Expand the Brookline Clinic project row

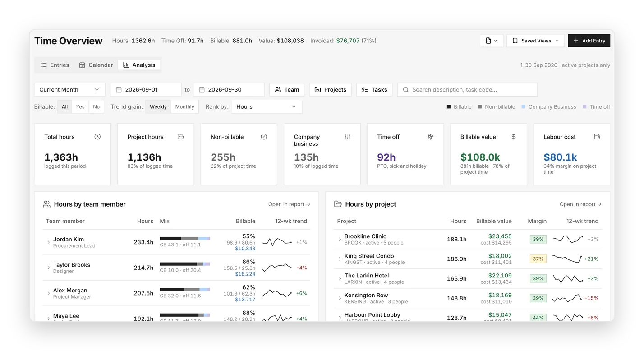coord(340,240)
